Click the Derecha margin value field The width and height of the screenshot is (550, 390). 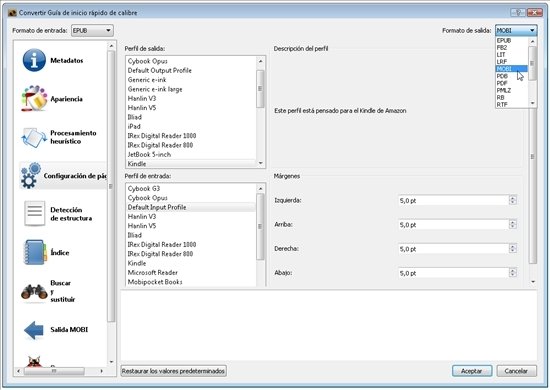pyautogui.click(x=453, y=249)
